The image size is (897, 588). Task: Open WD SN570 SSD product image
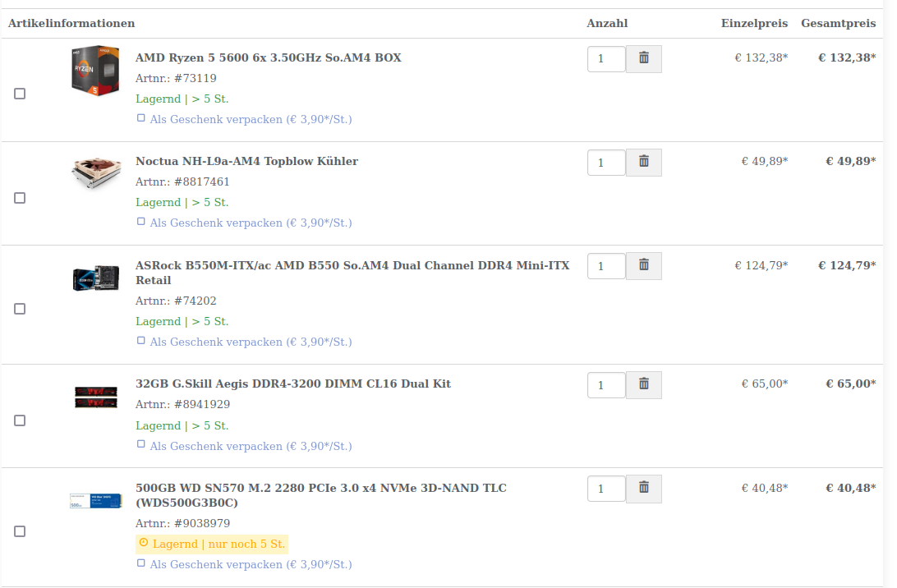click(96, 500)
